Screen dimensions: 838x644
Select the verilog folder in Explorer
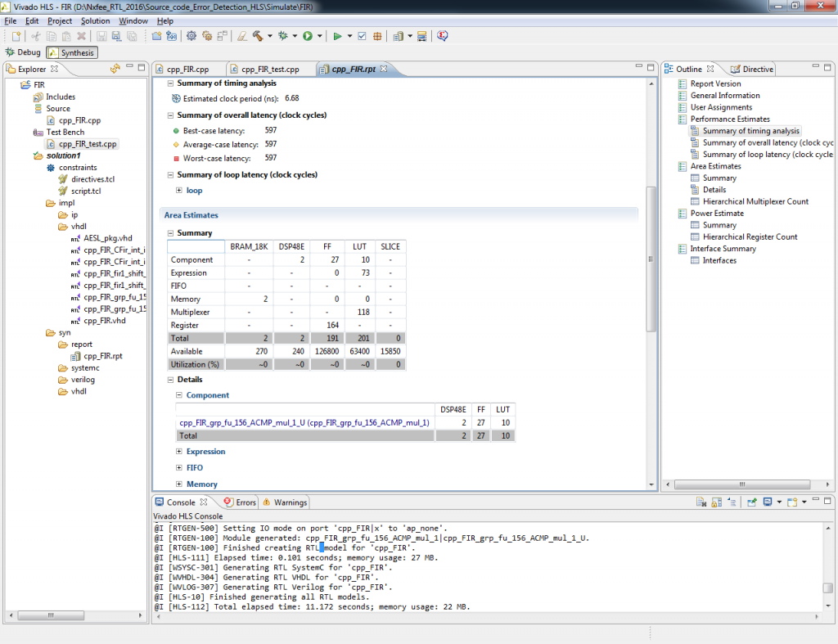click(83, 380)
